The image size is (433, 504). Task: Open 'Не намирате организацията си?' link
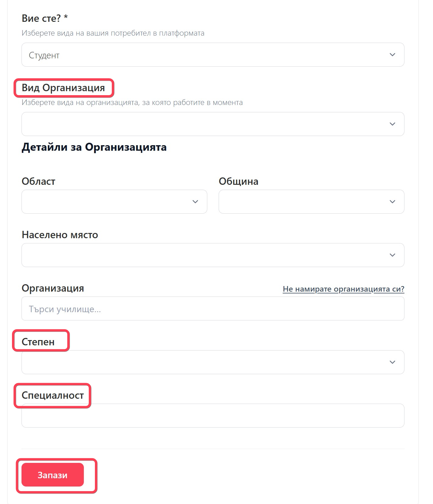click(344, 289)
